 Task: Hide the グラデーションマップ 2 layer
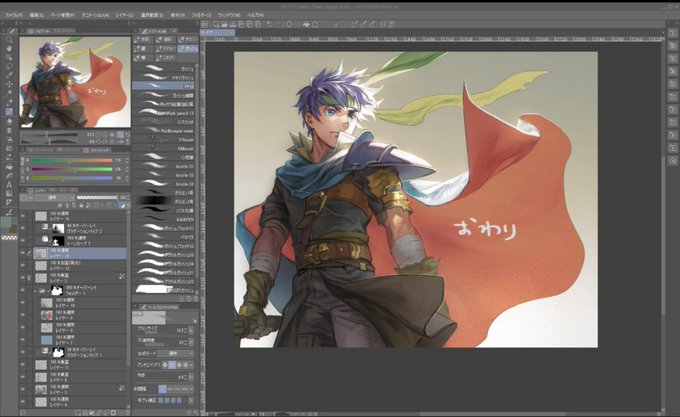23,228
